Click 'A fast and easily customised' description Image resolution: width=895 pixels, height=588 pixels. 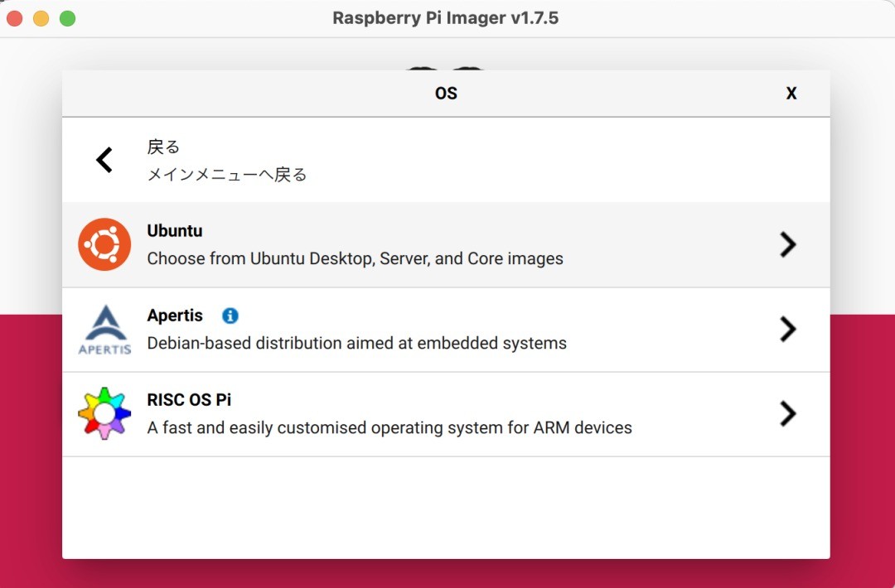(389, 427)
